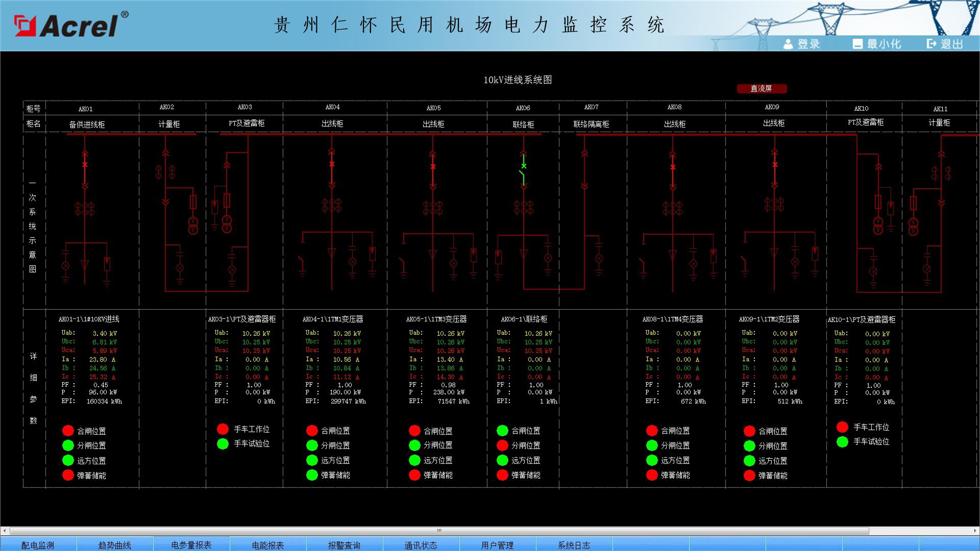980x551 pixels.
Task: Click the AK04 current transformer symbols
Action: (x=332, y=206)
